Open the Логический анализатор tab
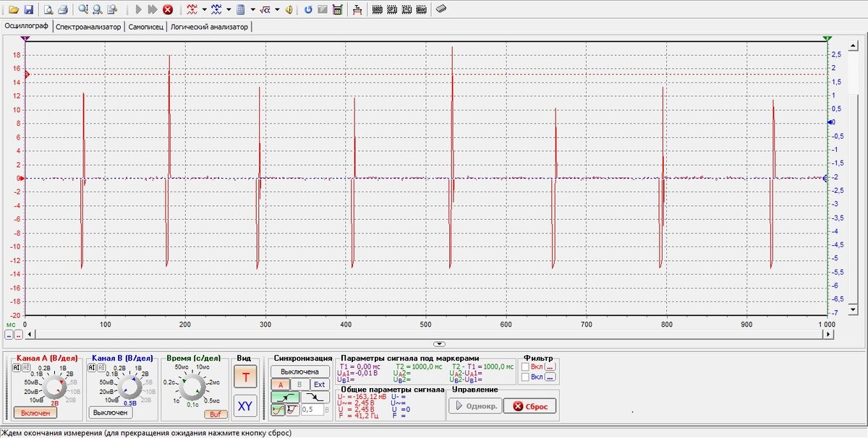This screenshot has width=868, height=438. (209, 27)
